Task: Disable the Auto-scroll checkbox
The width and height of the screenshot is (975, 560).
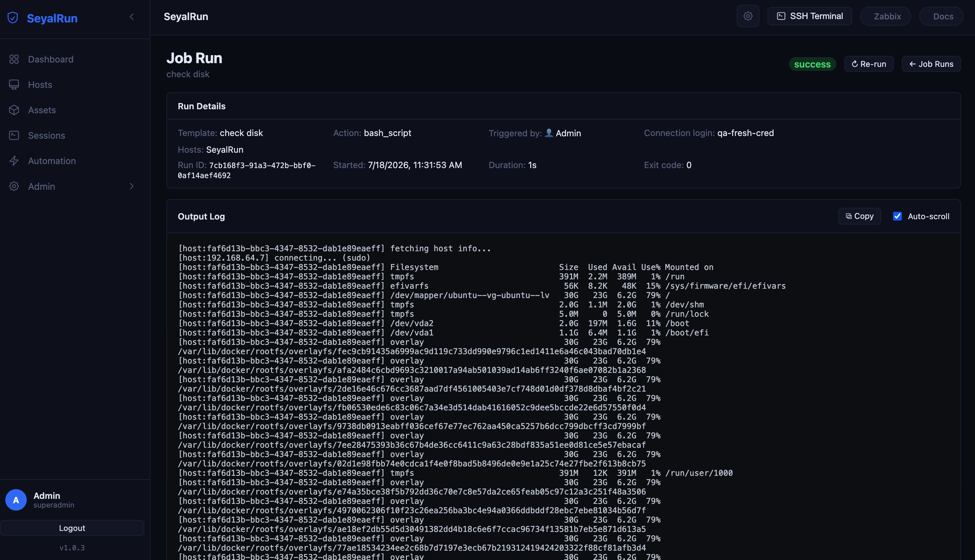Action: pos(897,216)
